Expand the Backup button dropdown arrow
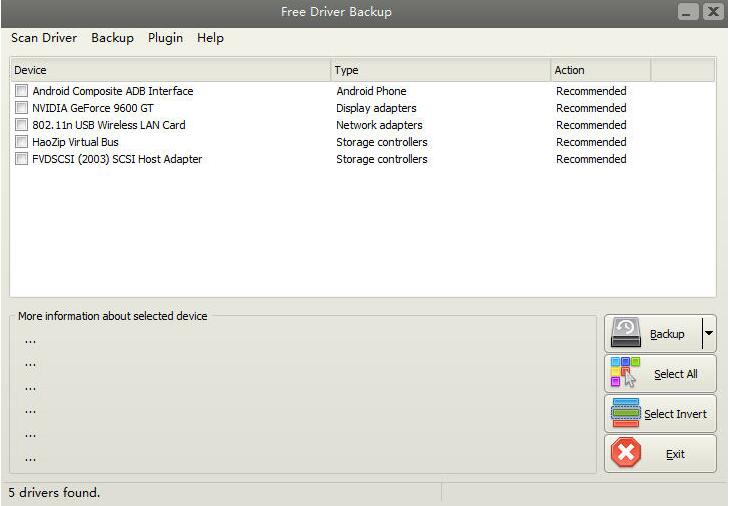 tap(709, 333)
